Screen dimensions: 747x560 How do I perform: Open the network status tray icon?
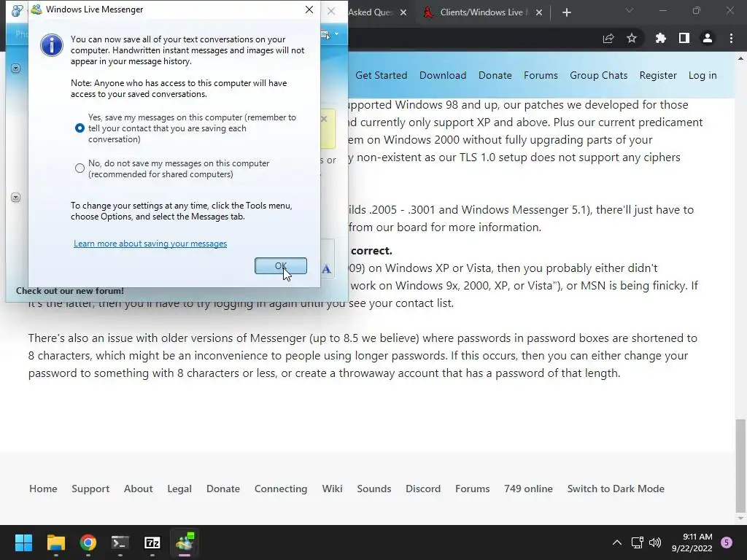[x=638, y=542]
